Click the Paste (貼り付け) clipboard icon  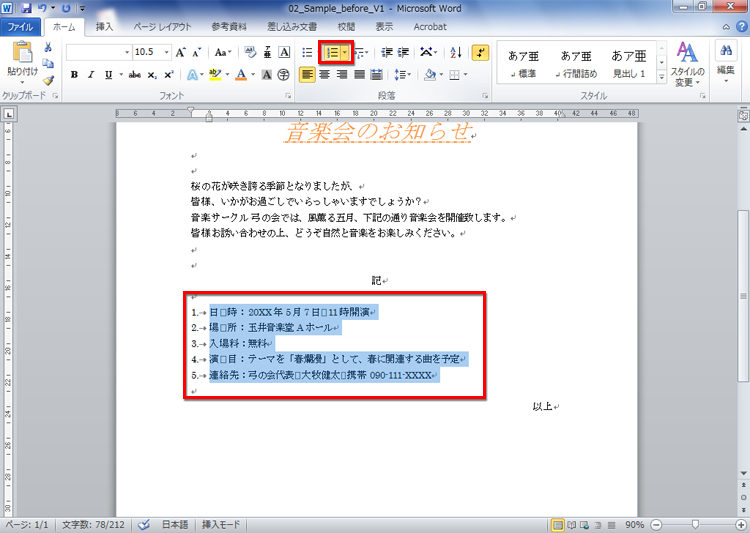click(x=22, y=53)
